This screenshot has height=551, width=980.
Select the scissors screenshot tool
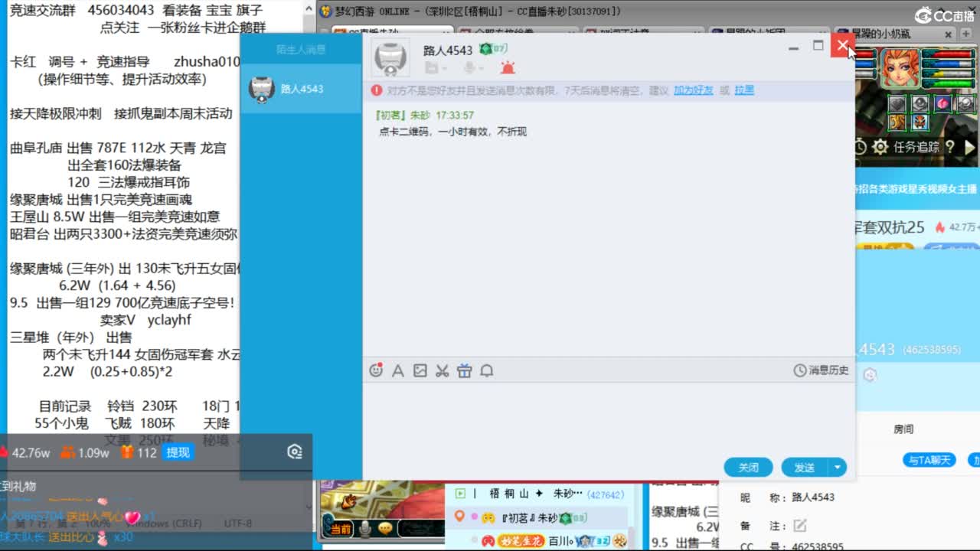(442, 370)
